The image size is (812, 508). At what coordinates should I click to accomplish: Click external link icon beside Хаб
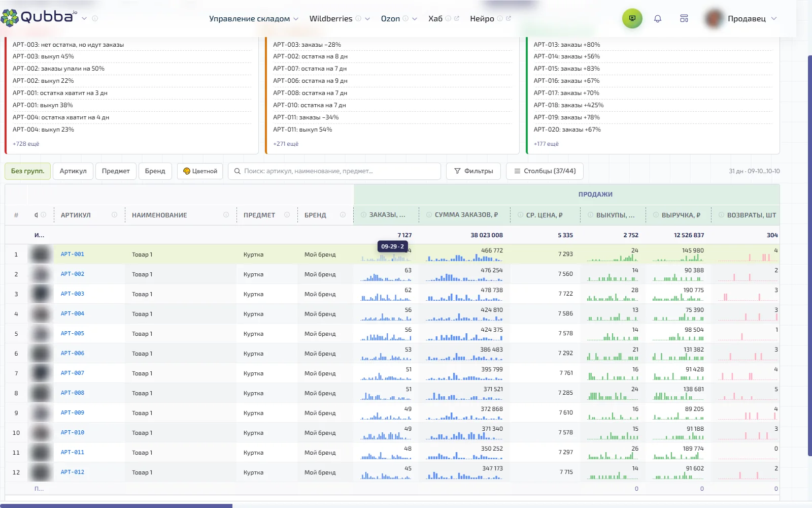point(457,18)
